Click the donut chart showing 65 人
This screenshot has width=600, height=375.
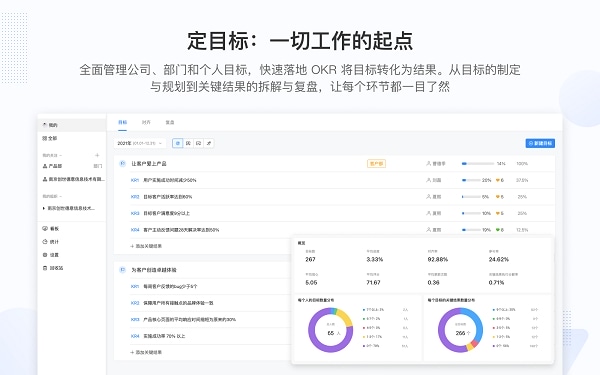(x=330, y=330)
